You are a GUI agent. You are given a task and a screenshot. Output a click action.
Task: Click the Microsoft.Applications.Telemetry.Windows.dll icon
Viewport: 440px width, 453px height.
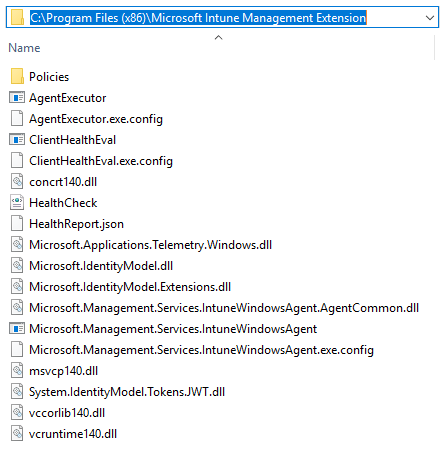point(17,245)
